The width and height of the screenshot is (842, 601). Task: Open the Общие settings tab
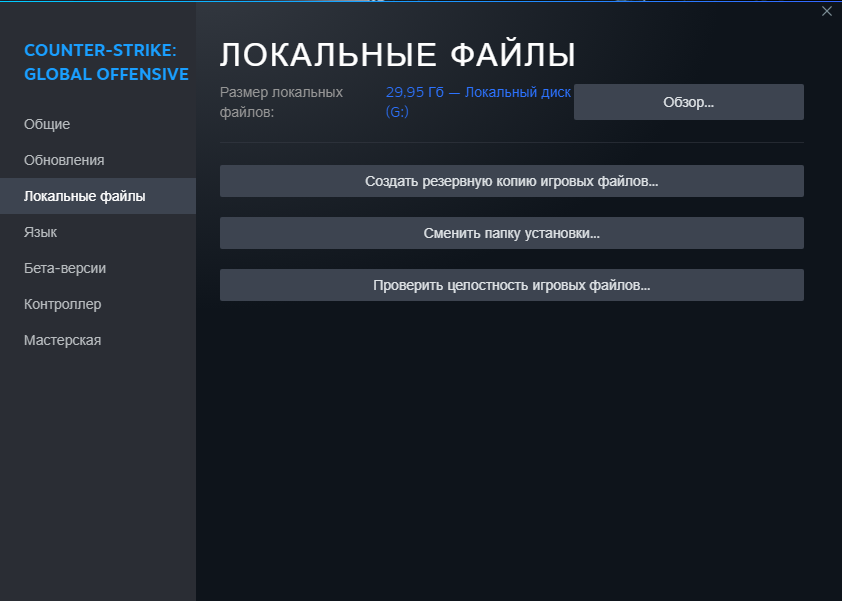click(47, 124)
